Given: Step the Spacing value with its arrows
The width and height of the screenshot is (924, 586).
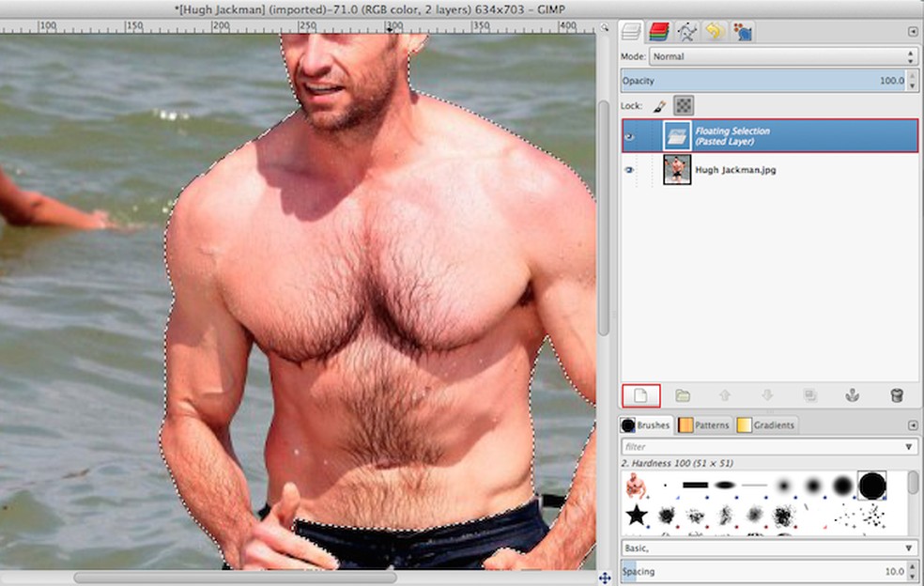Looking at the screenshot, I should tap(913, 571).
